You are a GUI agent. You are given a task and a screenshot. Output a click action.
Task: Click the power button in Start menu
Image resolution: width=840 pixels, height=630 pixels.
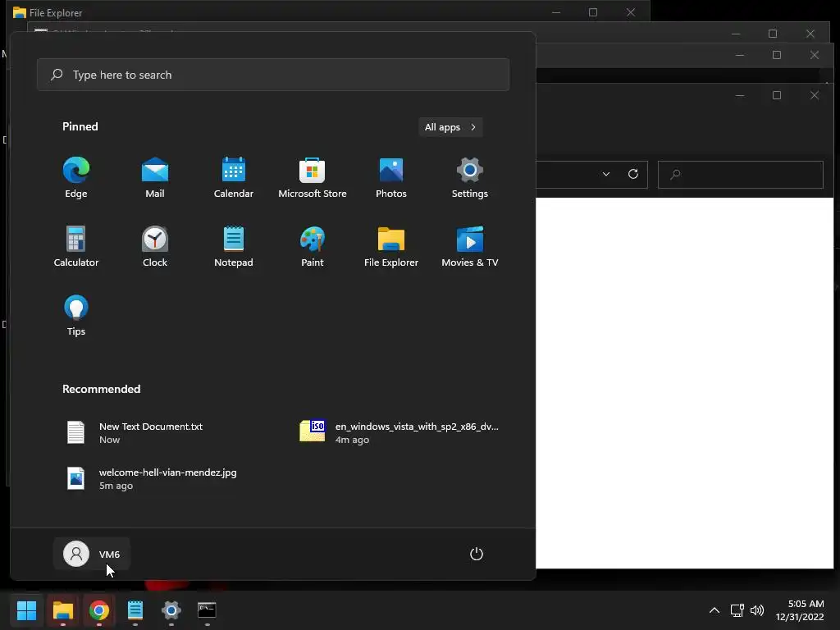click(477, 554)
